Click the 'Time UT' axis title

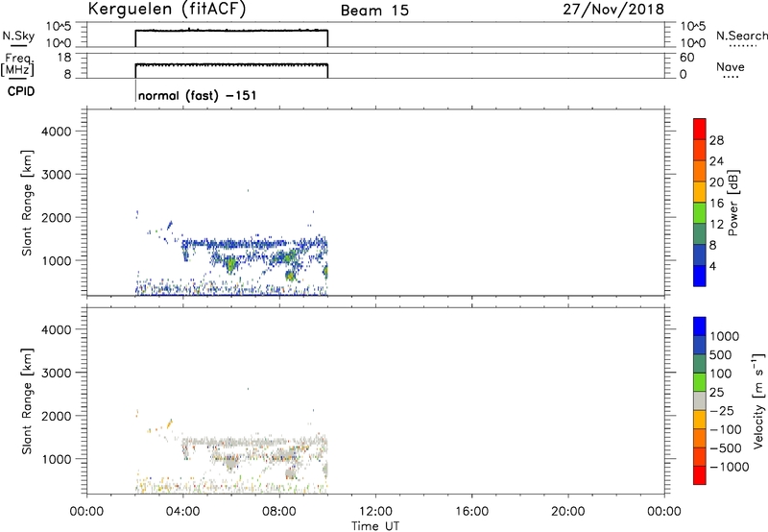pyautogui.click(x=375, y=526)
